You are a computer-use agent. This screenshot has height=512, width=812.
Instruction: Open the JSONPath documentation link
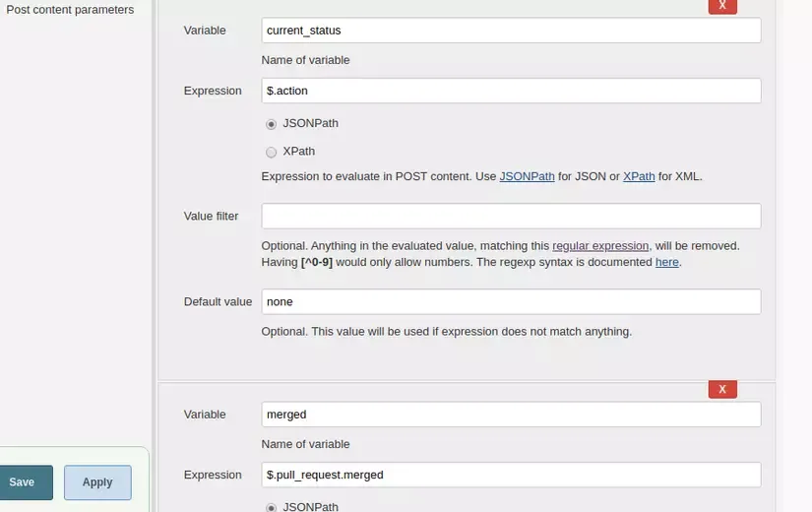pyautogui.click(x=527, y=177)
